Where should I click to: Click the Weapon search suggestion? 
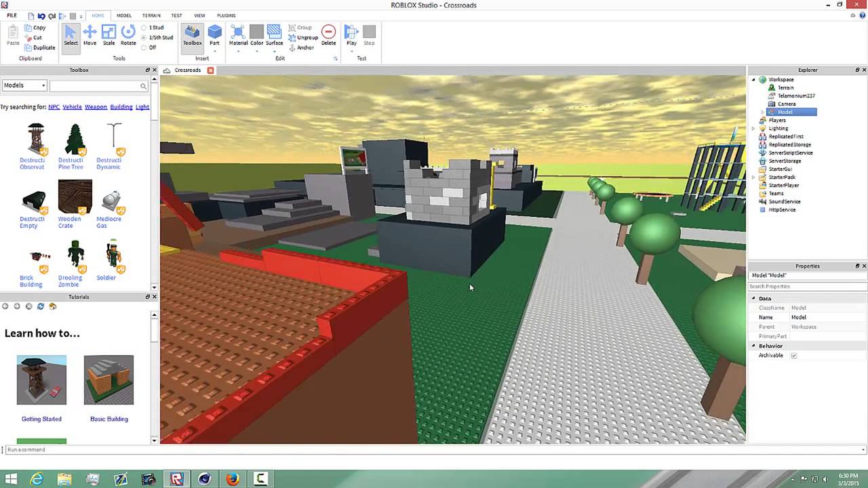tap(96, 106)
